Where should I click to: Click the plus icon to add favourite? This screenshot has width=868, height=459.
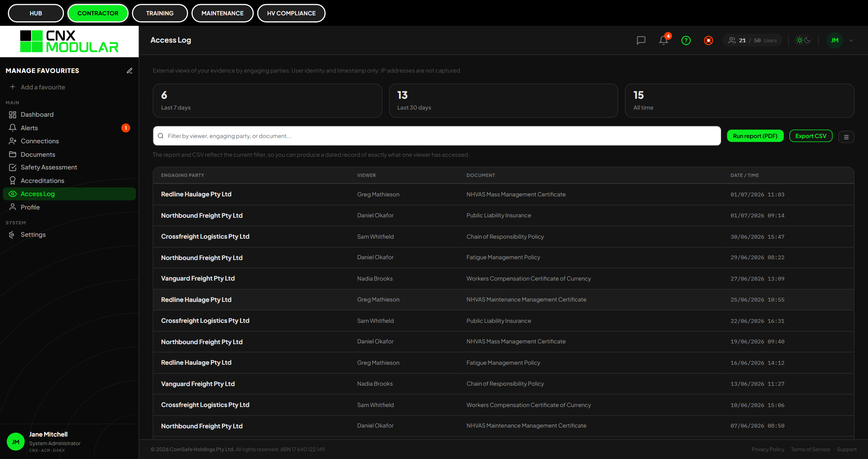pyautogui.click(x=12, y=87)
